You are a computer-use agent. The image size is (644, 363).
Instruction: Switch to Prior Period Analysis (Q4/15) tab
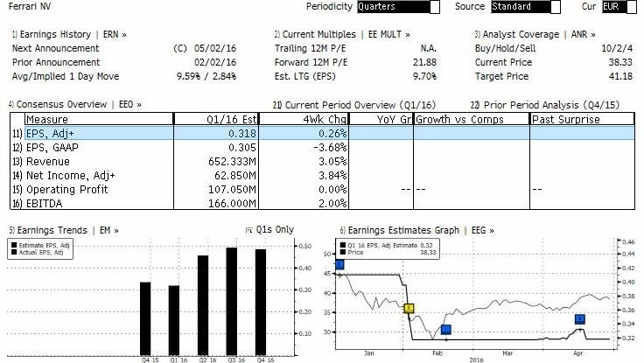click(x=545, y=105)
